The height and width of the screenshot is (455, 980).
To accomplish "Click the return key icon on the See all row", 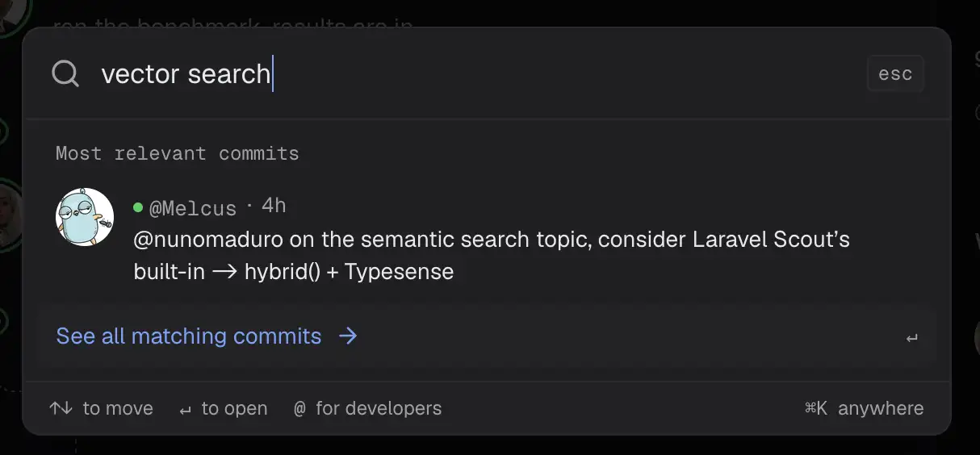I will (x=912, y=338).
